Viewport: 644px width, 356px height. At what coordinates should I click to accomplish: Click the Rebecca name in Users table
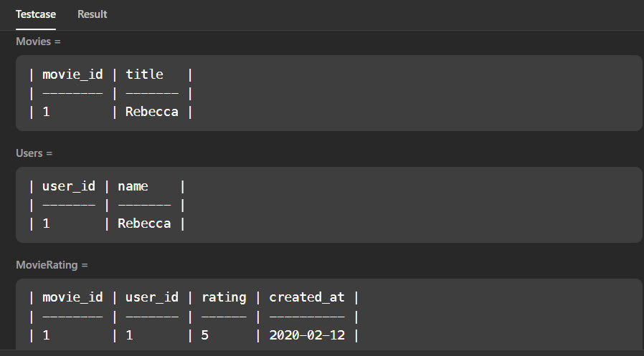(x=144, y=223)
